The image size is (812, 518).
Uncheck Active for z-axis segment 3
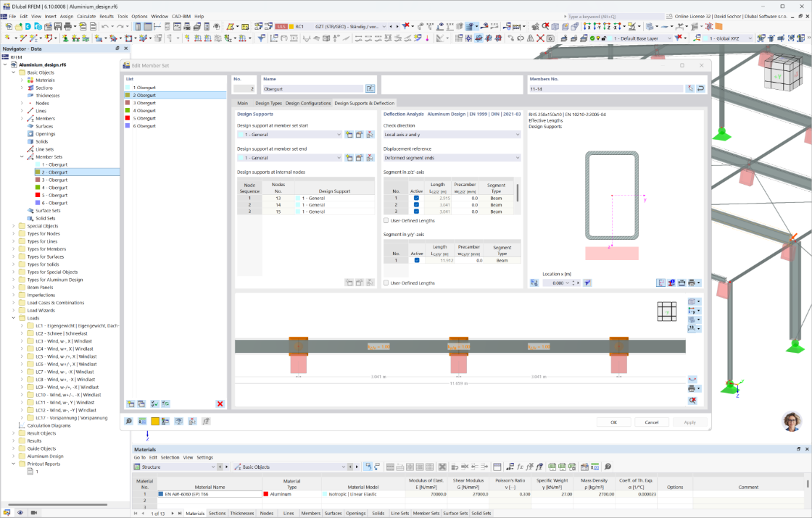416,212
